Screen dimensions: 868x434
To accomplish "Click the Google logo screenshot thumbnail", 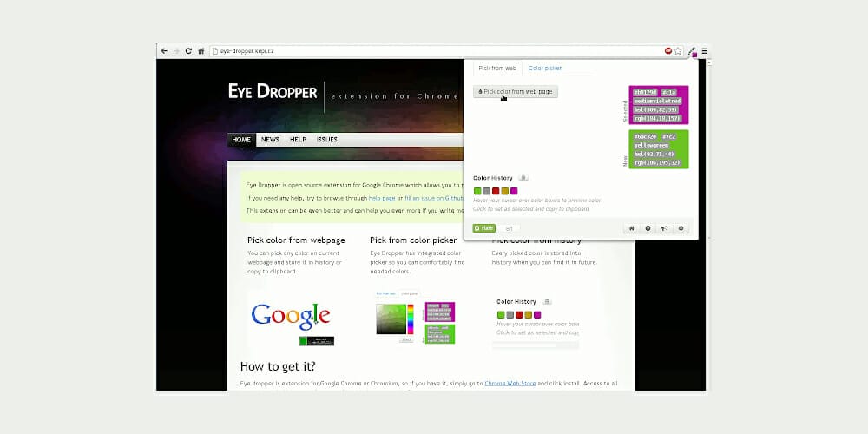I will point(291,321).
